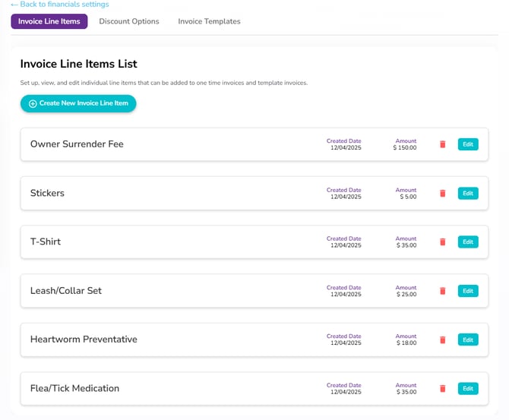The height and width of the screenshot is (420, 509).
Task: Click the trash icon for Stickers
Action: click(442, 193)
